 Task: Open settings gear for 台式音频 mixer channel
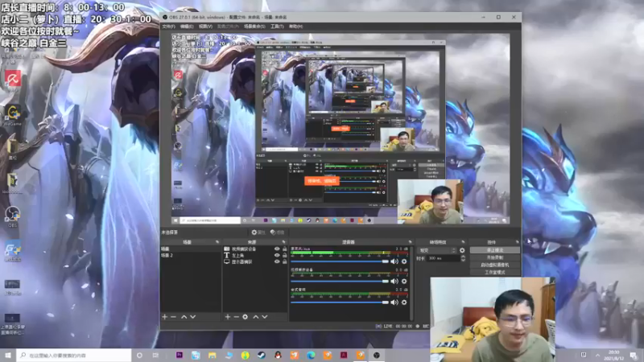[404, 302]
